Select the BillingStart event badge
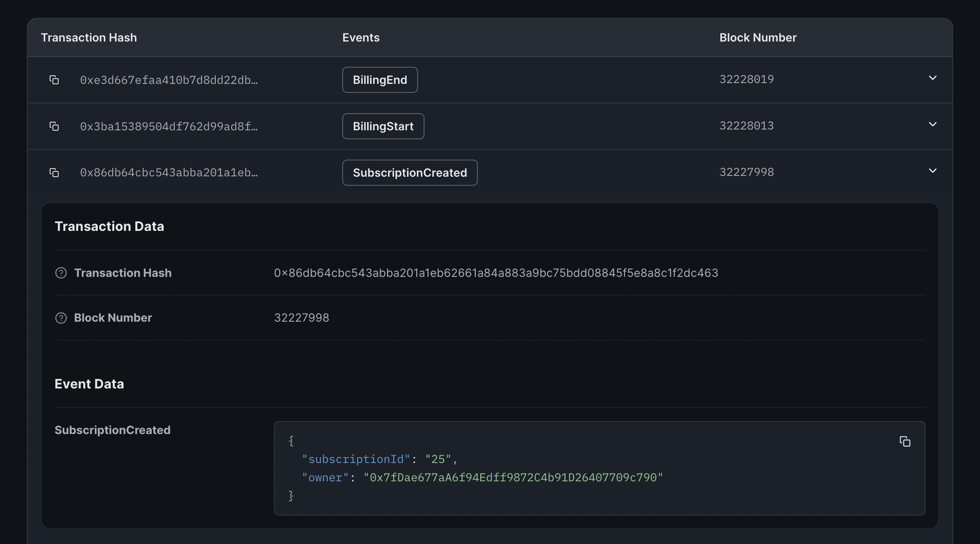This screenshot has width=980, height=544. 383,126
